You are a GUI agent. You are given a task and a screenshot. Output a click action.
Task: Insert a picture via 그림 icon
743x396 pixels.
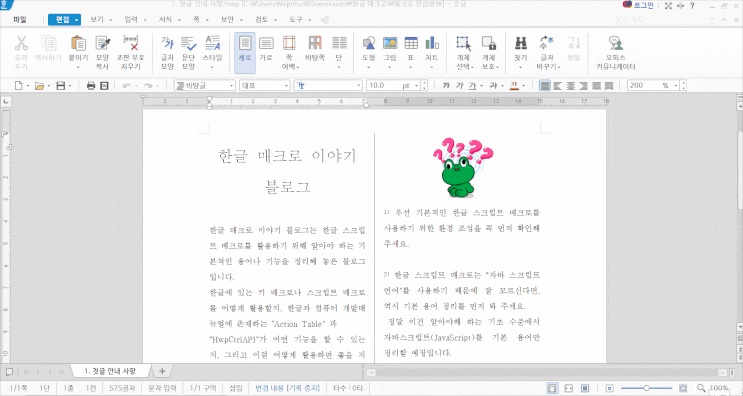pos(390,44)
